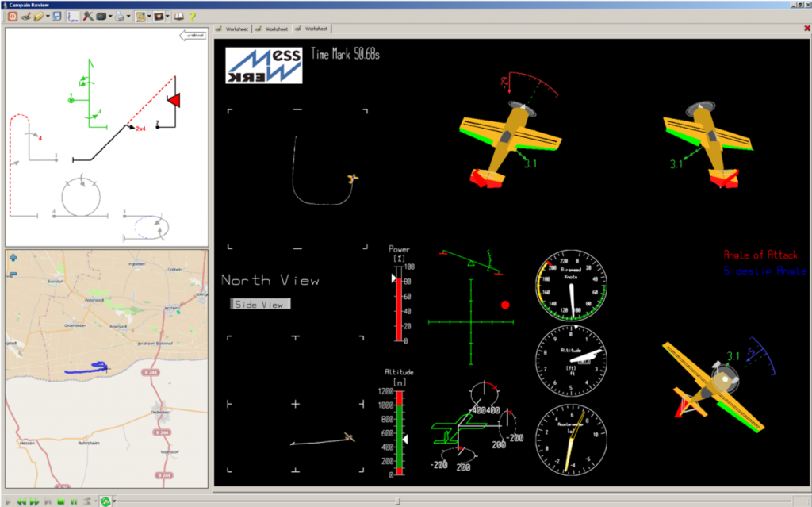Screen dimensions: 812x507
Task: Click the blue floppy disk save icon
Action: [57, 16]
